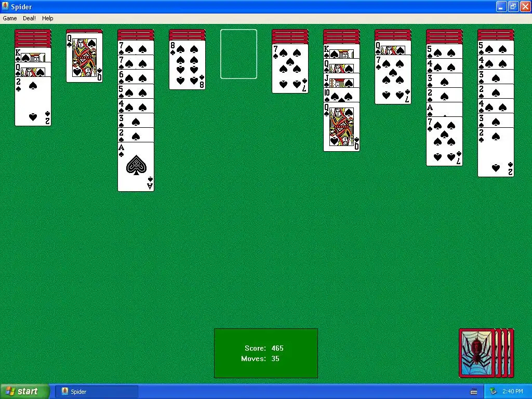Select the 7 of spades in the eighth column
Screen dimensions: 532x399
393,79
